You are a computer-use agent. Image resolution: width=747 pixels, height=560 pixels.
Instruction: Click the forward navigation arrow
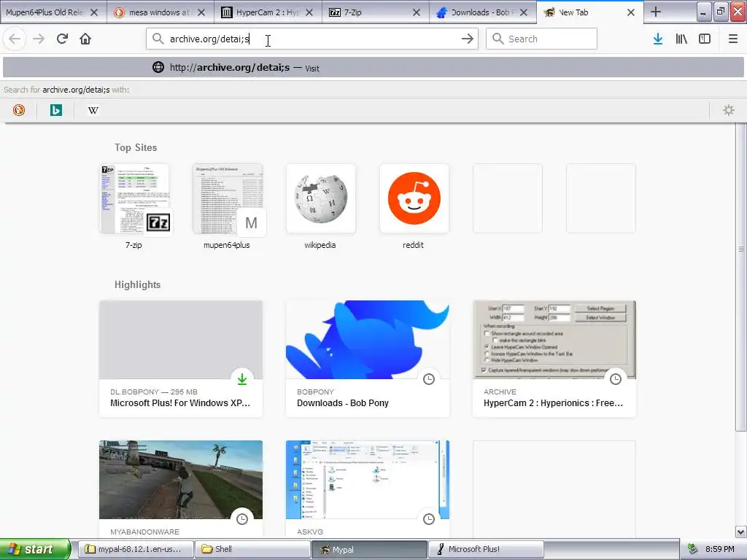tap(39, 39)
